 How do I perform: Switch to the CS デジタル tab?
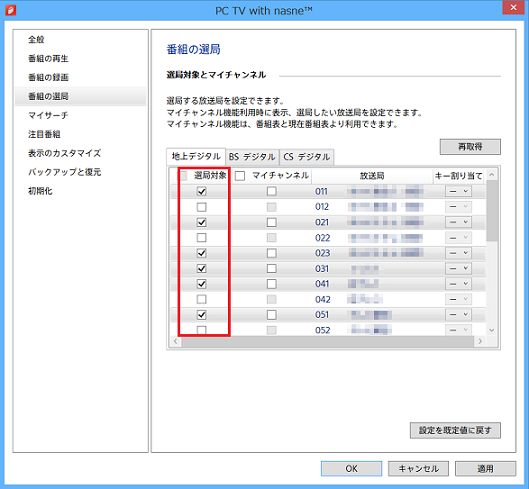click(307, 157)
